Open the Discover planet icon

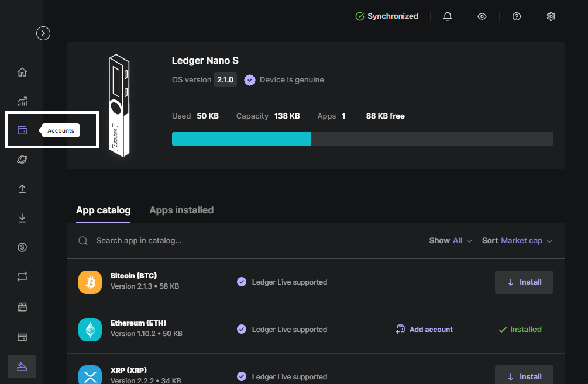22,160
